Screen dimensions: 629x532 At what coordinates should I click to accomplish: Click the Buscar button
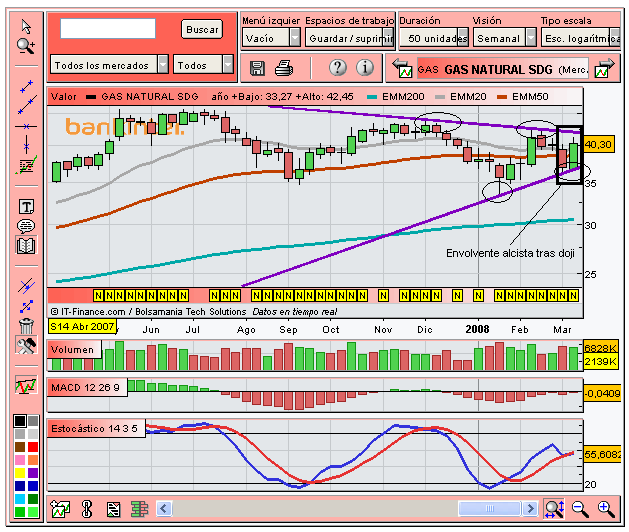point(202,29)
